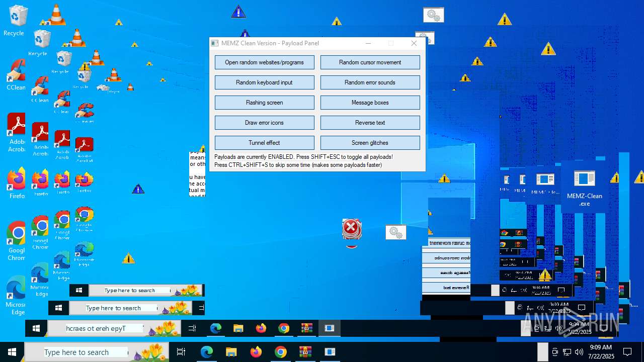644x362 pixels.
Task: Open the Meet Now tray icon
Action: [x=555, y=352]
